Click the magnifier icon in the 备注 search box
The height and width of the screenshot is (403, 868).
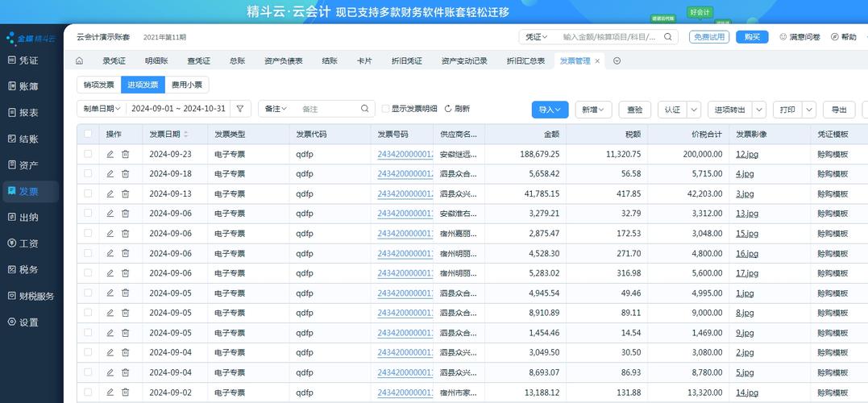(x=365, y=109)
